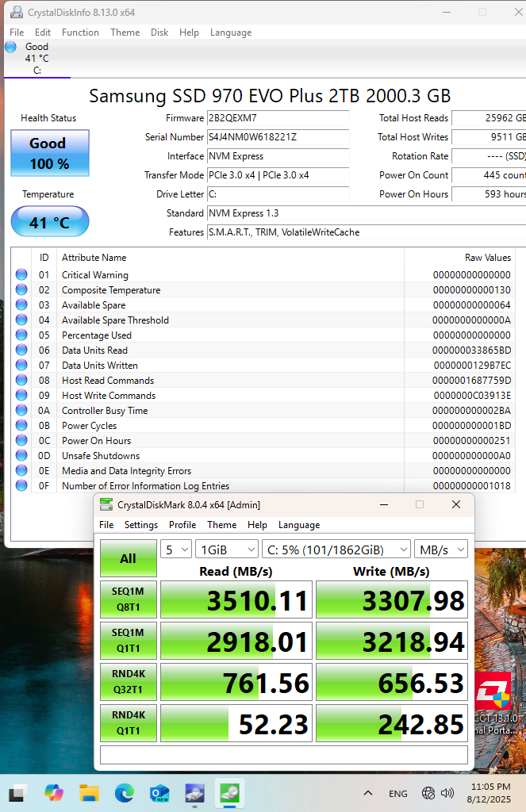This screenshot has height=812, width=526.
Task: Open Copilot from the taskbar
Action: coord(54,792)
